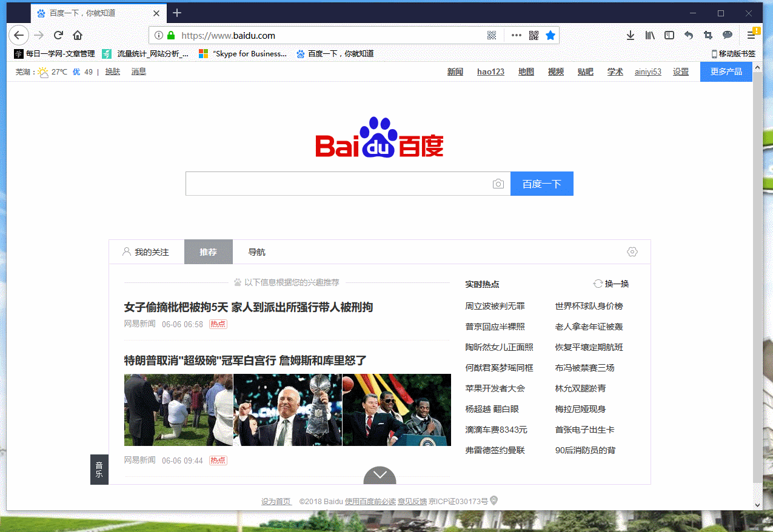Open the 特朗普取消超级碗 headline
The height and width of the screenshot is (532, 773).
(246, 361)
